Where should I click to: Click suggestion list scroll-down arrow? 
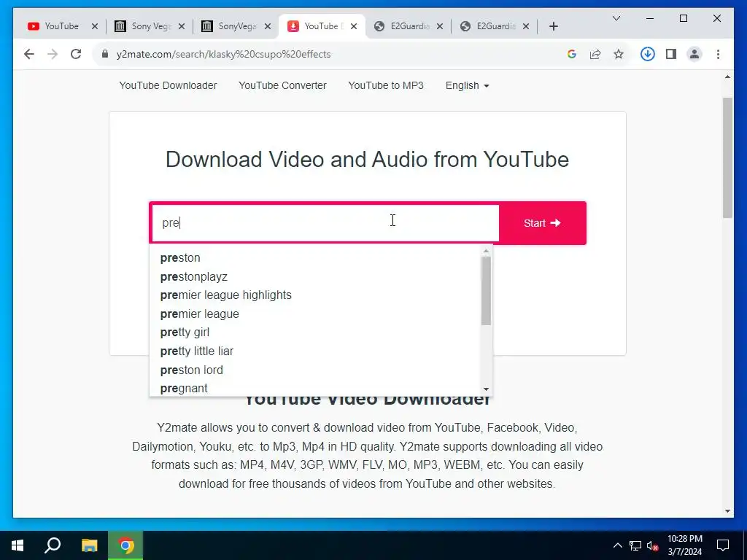click(x=486, y=389)
